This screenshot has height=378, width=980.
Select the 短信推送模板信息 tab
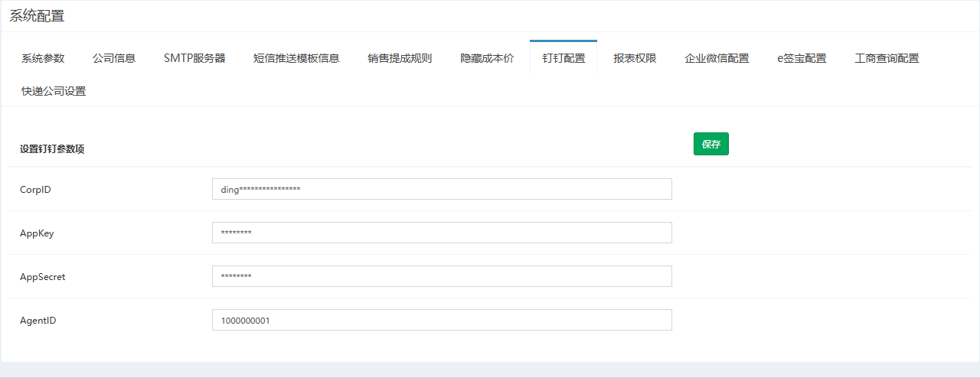[296, 58]
